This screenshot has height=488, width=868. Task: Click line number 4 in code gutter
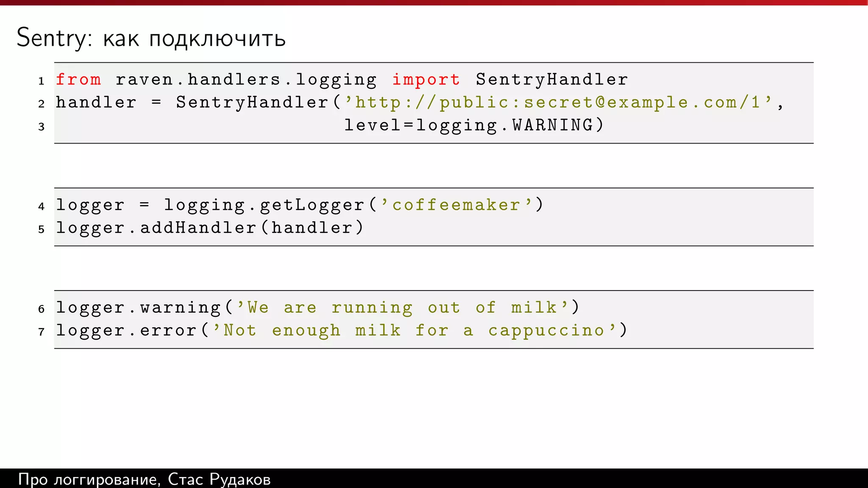(x=41, y=206)
